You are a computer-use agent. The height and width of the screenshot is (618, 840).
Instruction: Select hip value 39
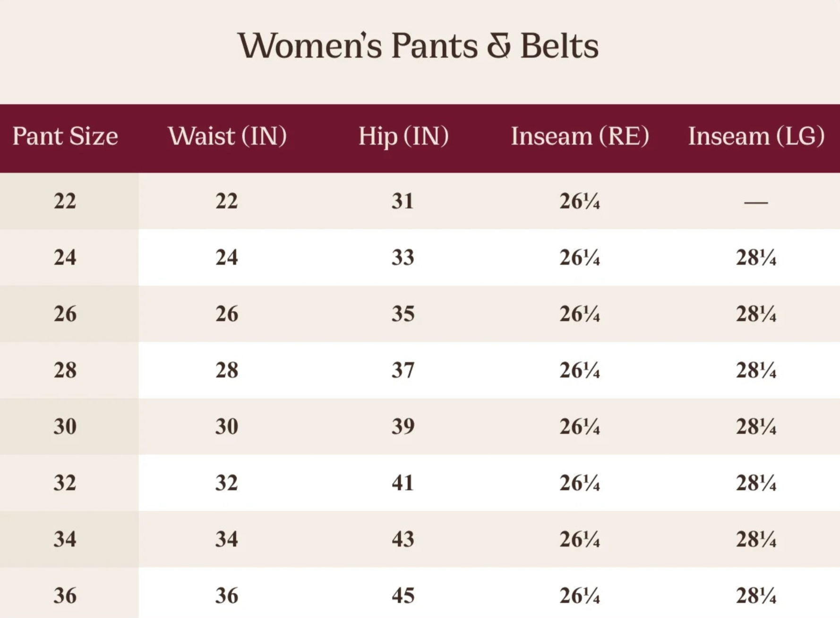point(403,426)
